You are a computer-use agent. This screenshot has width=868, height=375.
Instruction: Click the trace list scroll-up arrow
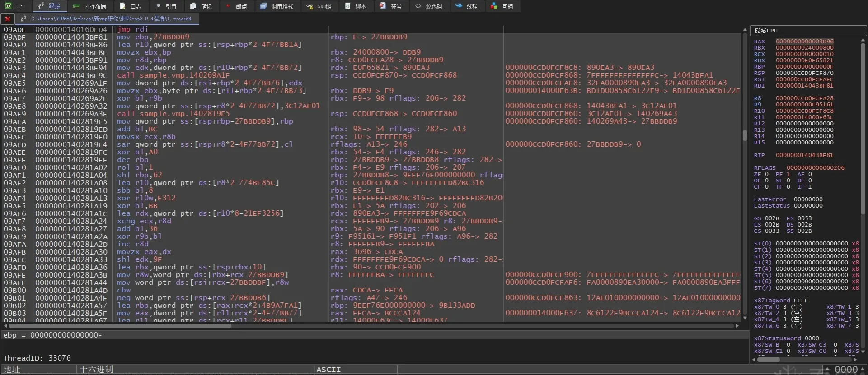(x=745, y=30)
